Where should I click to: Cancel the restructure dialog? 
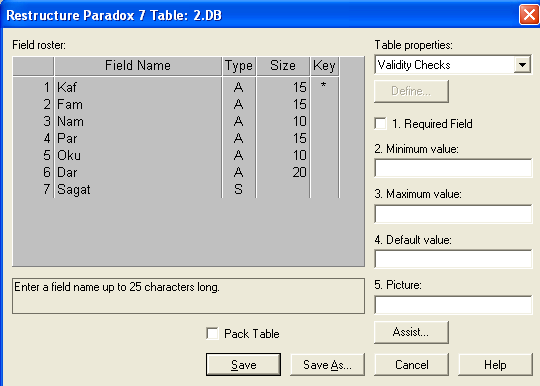pyautogui.click(x=411, y=364)
